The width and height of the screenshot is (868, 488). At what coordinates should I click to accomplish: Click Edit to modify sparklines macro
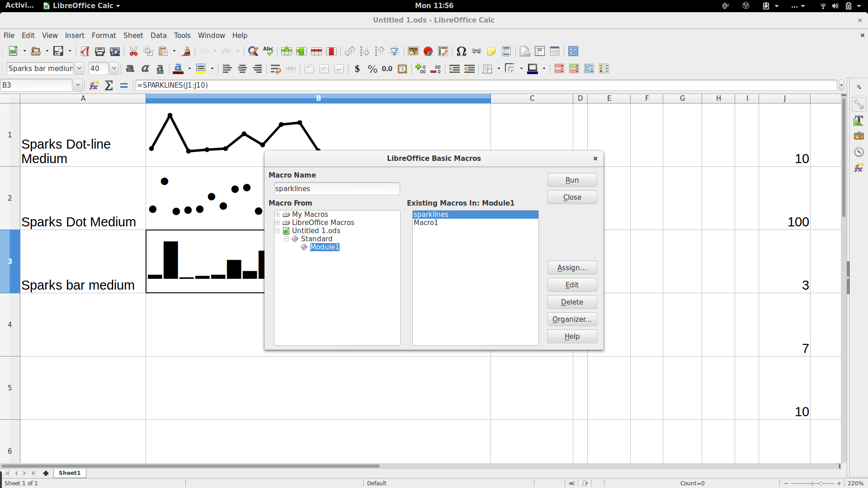pyautogui.click(x=571, y=284)
